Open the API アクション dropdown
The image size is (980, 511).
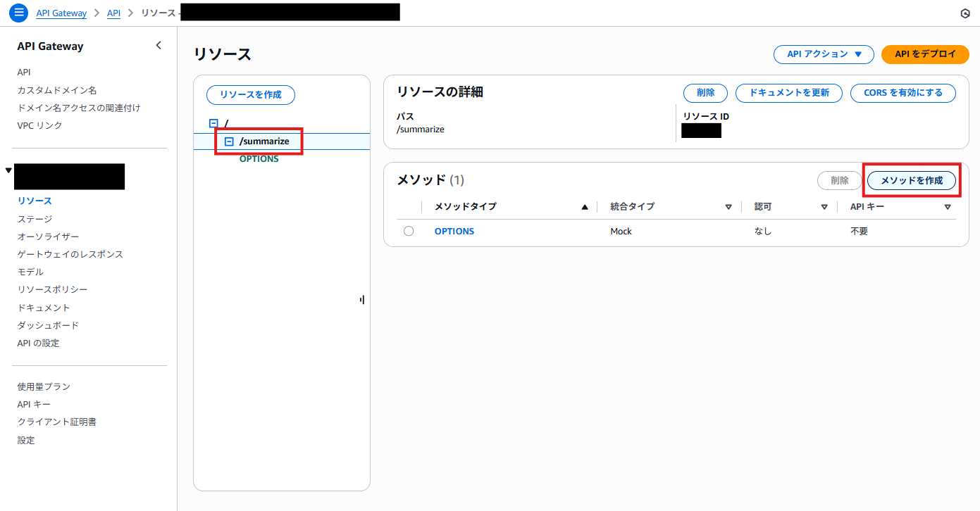coord(824,54)
